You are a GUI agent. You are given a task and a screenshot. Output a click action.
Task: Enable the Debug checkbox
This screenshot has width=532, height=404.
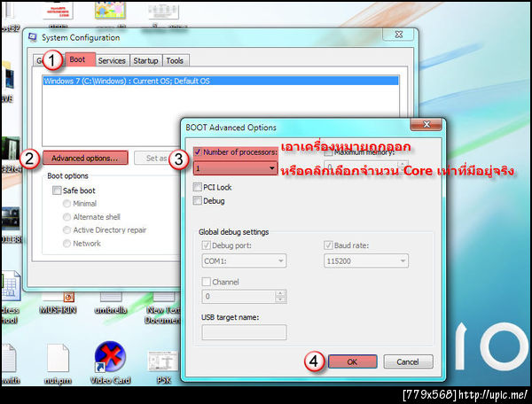click(x=197, y=200)
